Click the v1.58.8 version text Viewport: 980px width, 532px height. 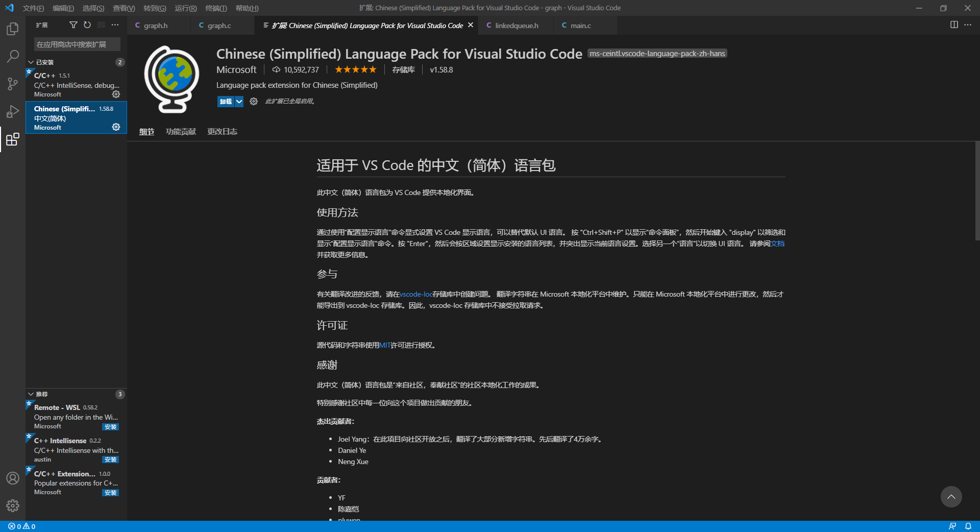442,70
